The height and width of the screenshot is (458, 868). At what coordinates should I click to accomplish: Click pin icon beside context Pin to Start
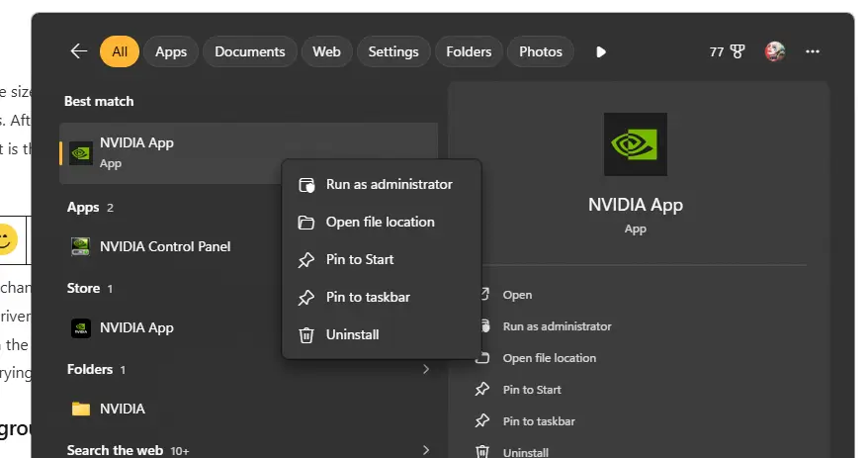point(306,260)
